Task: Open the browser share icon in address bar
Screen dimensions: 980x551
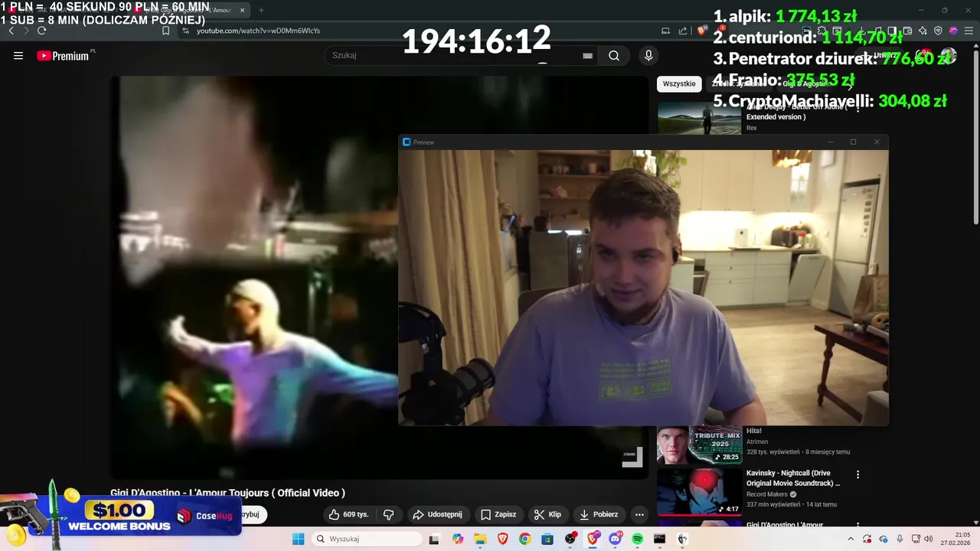Action: point(683,31)
